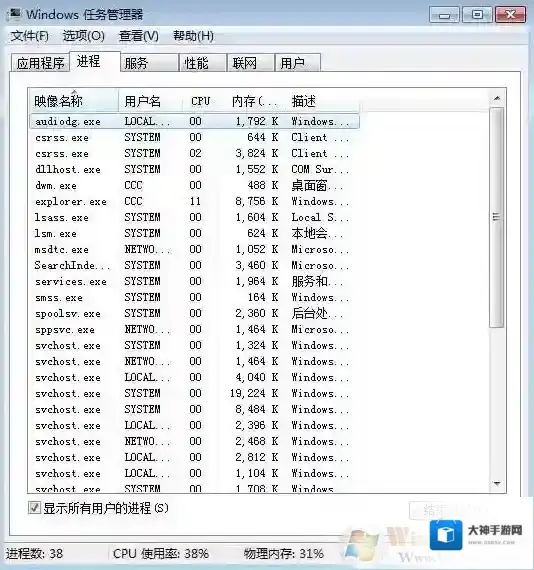Click the CPU value 02 cell
534x570 pixels.
pos(195,153)
